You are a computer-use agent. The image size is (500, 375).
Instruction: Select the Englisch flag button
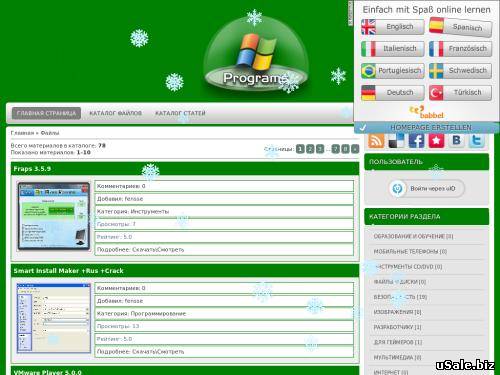click(x=393, y=27)
